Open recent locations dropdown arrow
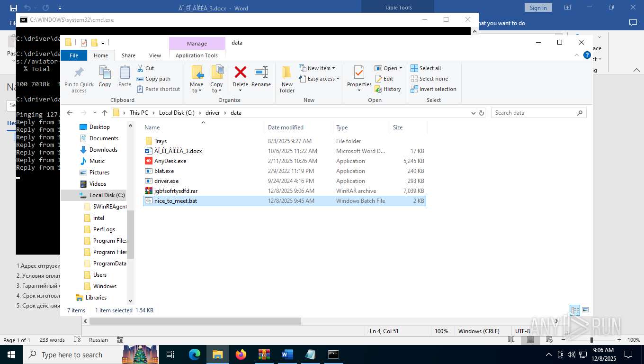The image size is (644, 364). point(95,113)
